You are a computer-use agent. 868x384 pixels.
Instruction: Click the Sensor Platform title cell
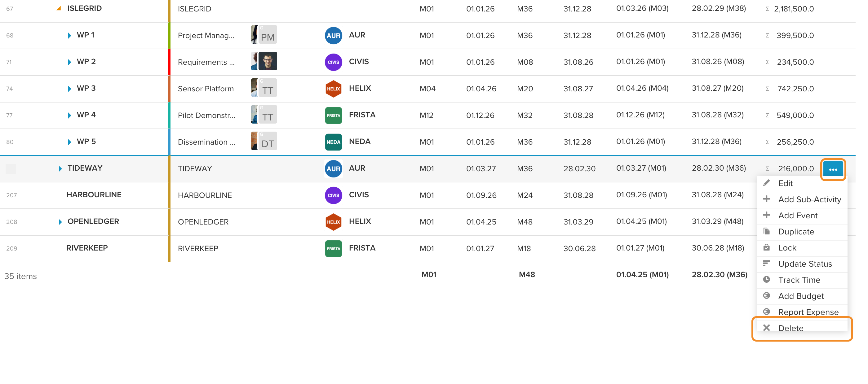click(x=206, y=89)
